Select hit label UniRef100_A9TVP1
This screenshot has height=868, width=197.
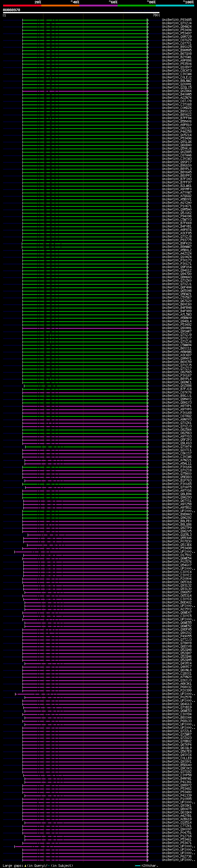tap(177, 406)
